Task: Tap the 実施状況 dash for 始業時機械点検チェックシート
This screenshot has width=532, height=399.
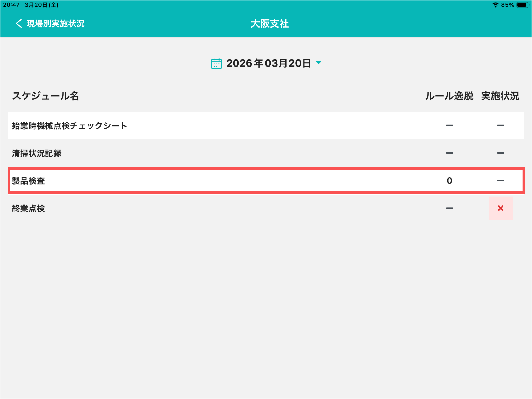Action: tap(501, 125)
